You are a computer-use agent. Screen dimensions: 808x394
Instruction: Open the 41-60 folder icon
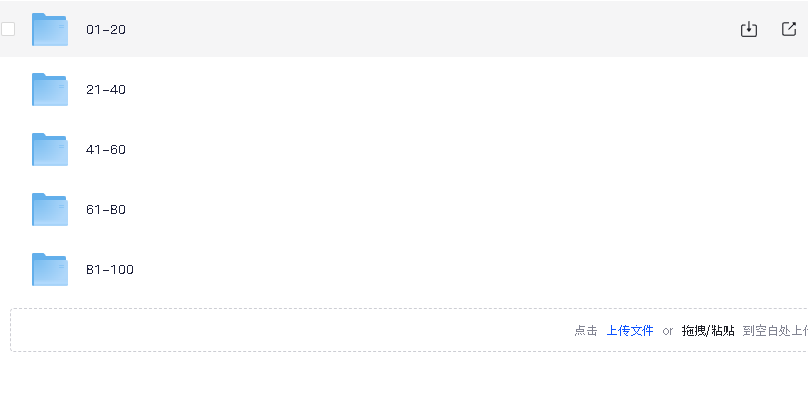pyautogui.click(x=50, y=149)
